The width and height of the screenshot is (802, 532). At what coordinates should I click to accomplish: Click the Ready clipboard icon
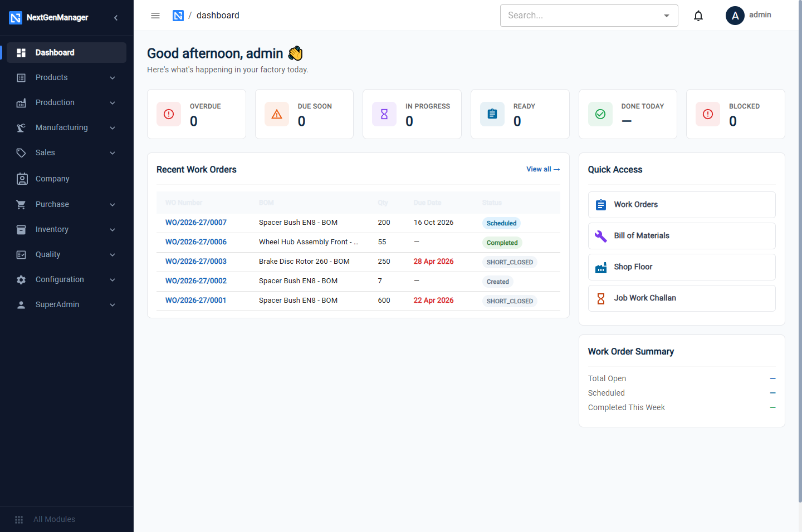click(x=492, y=114)
